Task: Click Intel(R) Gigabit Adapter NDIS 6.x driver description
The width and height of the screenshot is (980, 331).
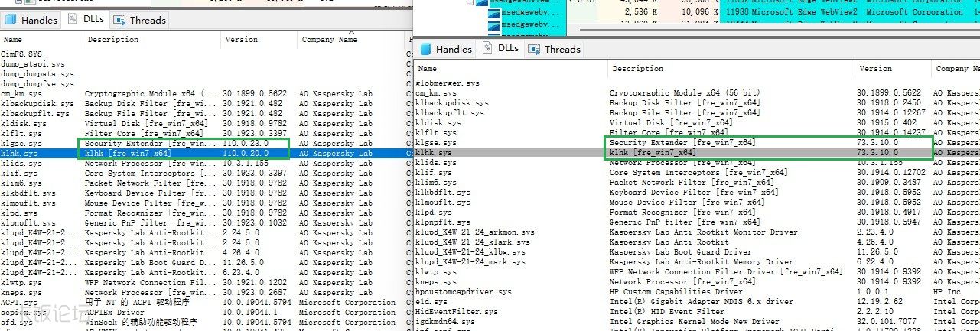Action: pos(701,301)
